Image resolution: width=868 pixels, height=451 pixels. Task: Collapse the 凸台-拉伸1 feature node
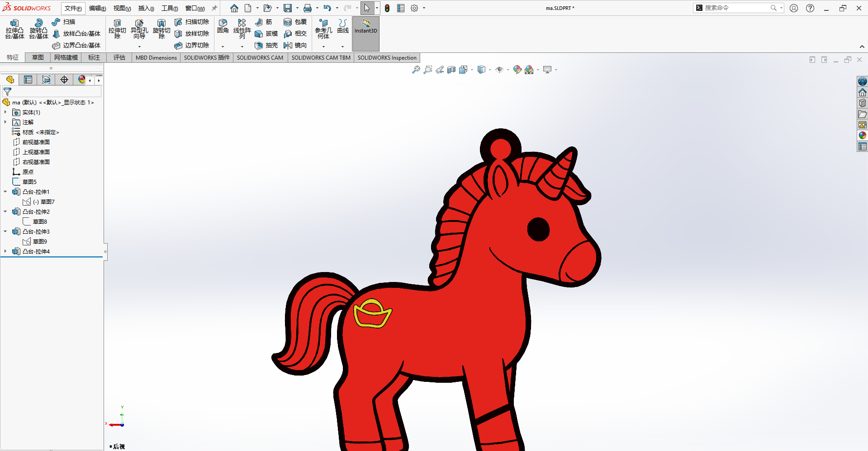point(5,192)
